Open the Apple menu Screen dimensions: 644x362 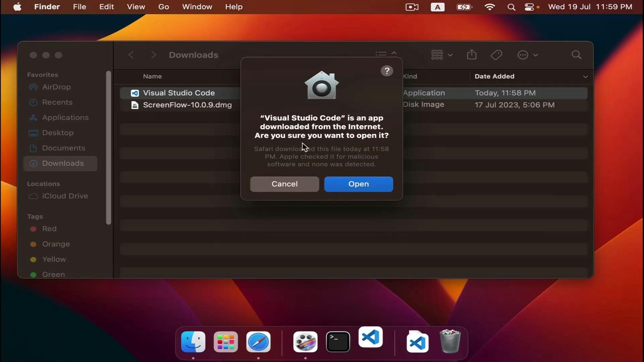(x=17, y=7)
